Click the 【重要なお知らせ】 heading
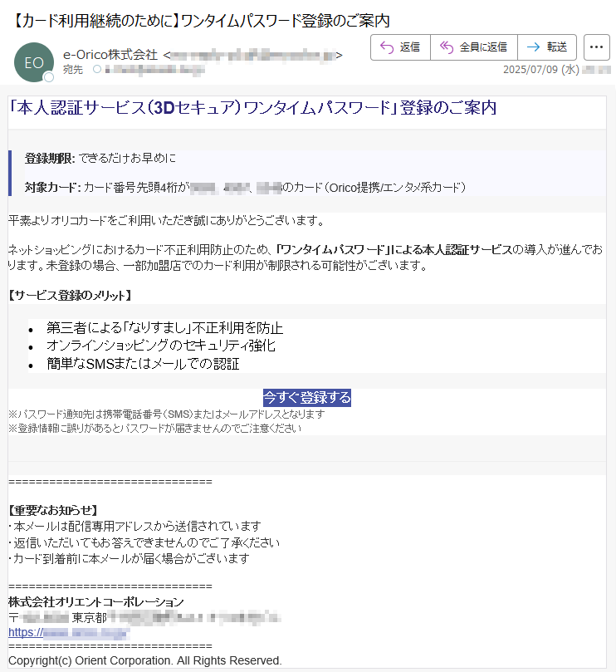Screen dimensions: 616x672 pyautogui.click(x=53, y=510)
